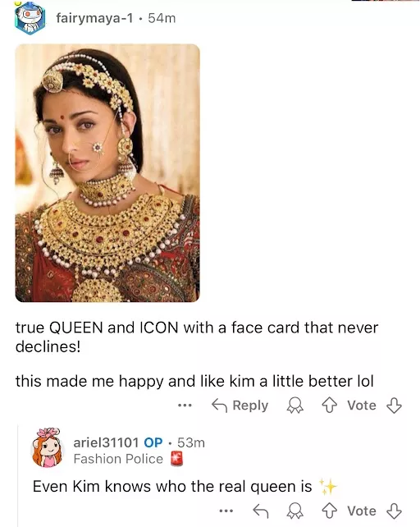Downvote fairymaya-1's comment

tap(394, 406)
